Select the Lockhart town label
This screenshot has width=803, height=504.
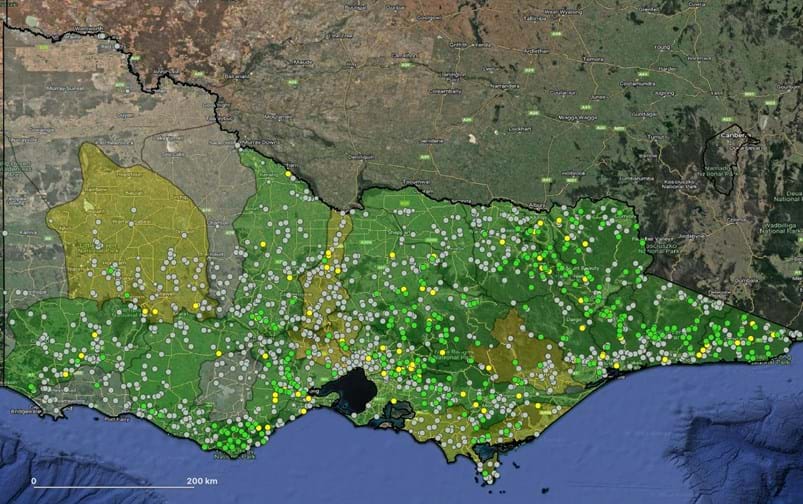(520, 129)
